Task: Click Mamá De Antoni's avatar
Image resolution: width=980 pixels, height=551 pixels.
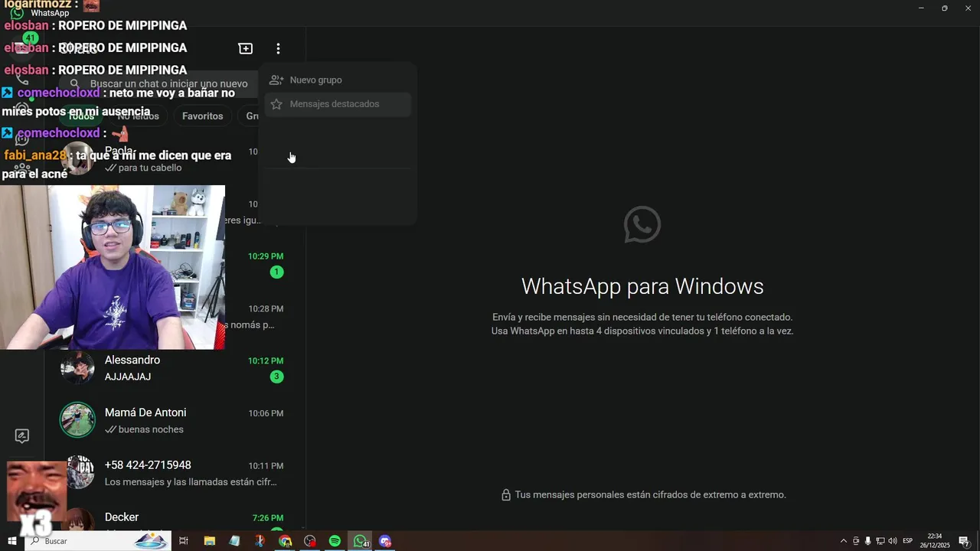Action: [77, 420]
